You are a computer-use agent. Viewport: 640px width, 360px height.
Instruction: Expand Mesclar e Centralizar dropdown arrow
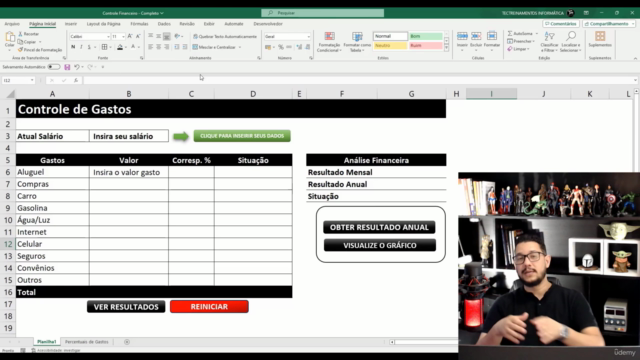coord(240,47)
